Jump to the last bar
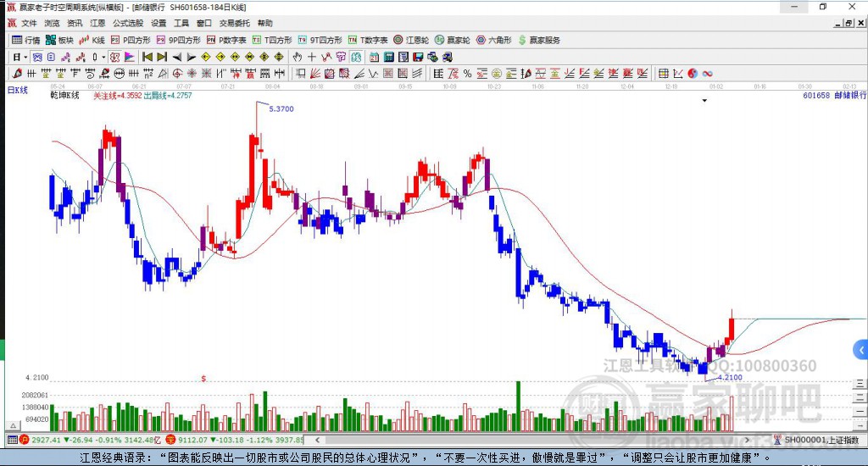The image size is (868, 466). coord(162,57)
